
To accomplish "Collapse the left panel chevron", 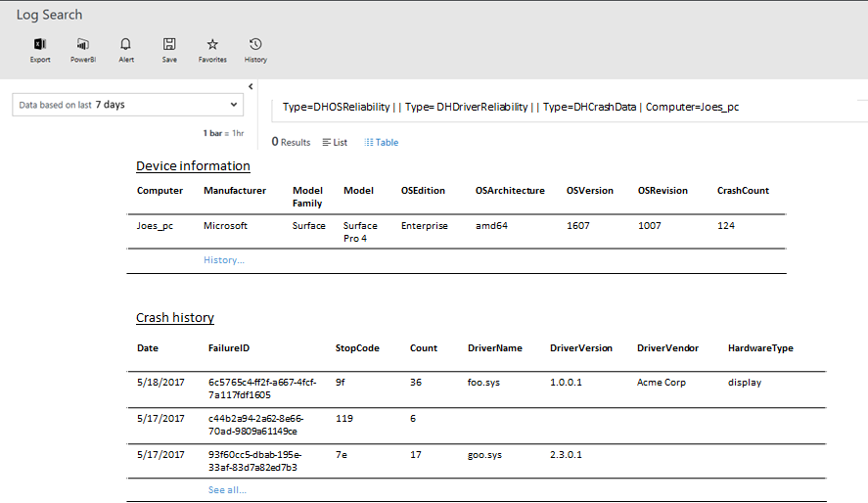I will point(251,86).
